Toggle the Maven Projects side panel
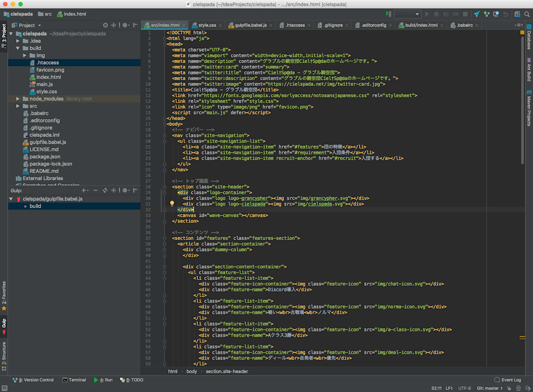This screenshot has width=533, height=392. [528, 108]
